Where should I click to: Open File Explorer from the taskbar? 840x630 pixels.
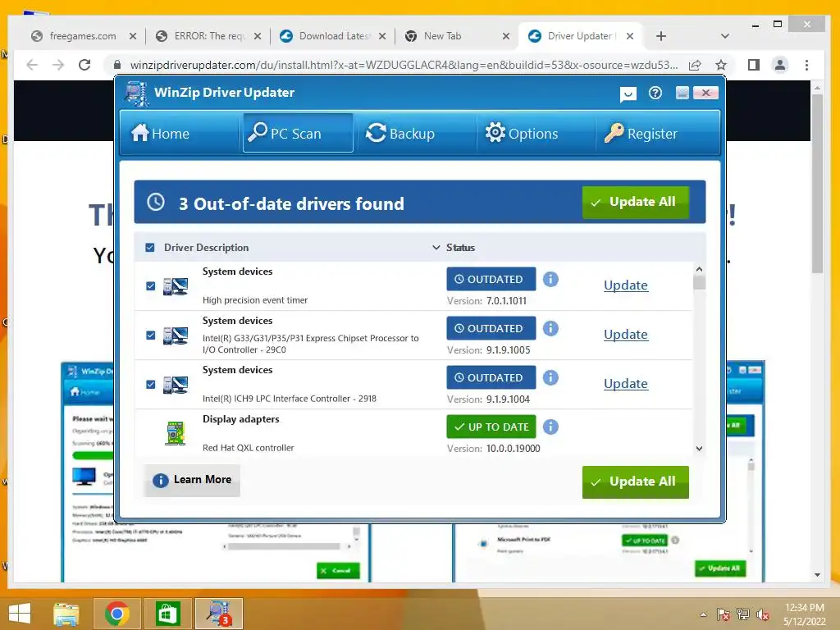pyautogui.click(x=66, y=614)
